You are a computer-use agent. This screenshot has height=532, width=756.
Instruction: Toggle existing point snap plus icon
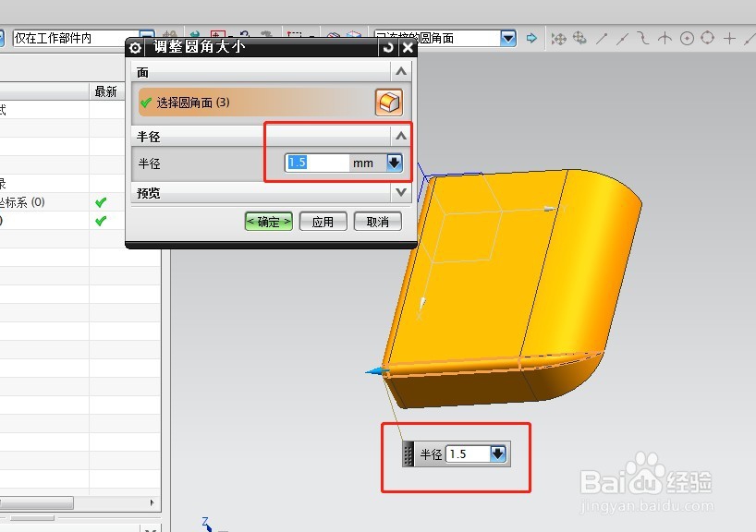point(729,38)
